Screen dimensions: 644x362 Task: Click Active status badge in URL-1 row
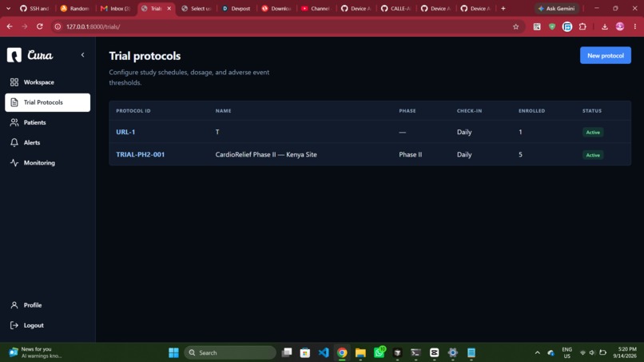593,133
